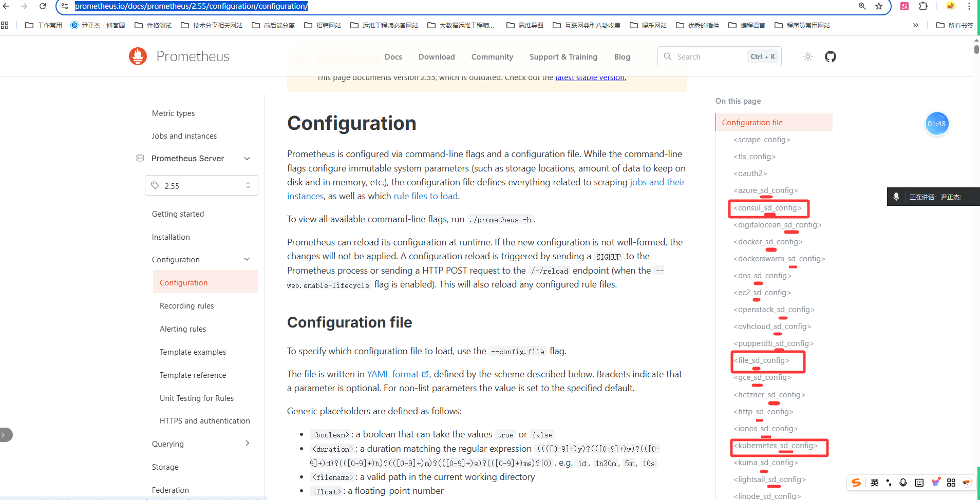Jump to <scrape_config> section
The height and width of the screenshot is (500, 980).
coord(762,140)
